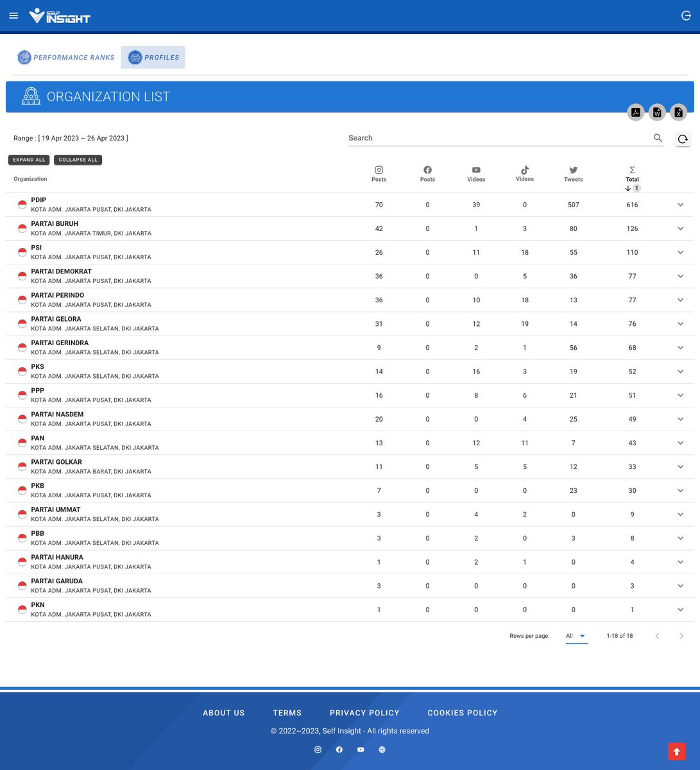Open the Terms link
Screen dimensions: 700x770
coord(287,713)
